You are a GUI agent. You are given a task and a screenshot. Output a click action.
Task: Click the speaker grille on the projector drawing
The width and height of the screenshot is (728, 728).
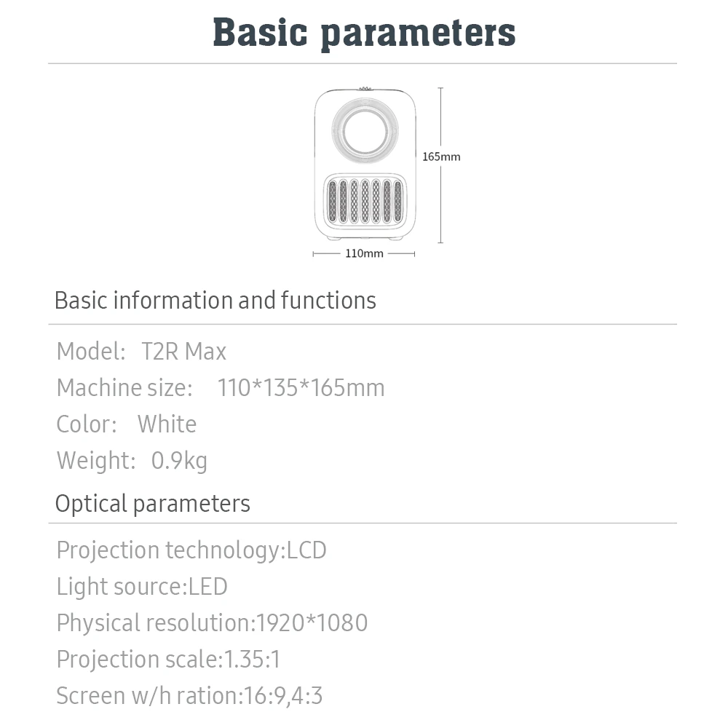point(365,201)
